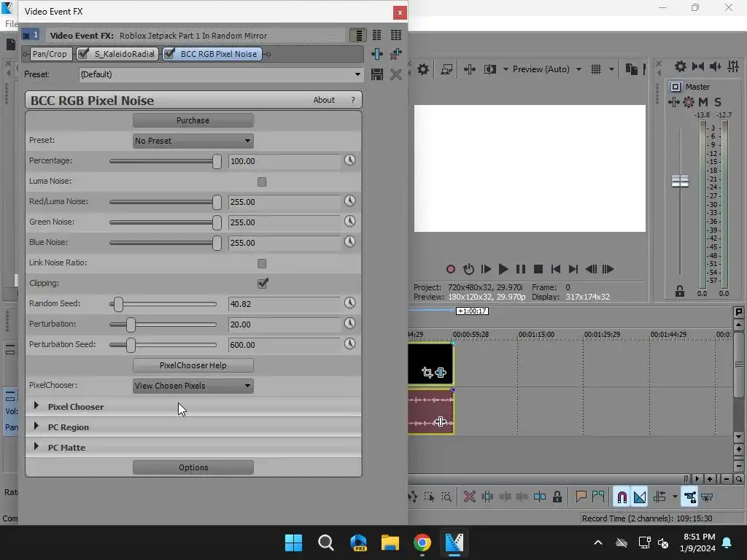Image resolution: width=747 pixels, height=560 pixels.
Task: Select the BCC RGB Pixel Noise tab
Action: (213, 54)
